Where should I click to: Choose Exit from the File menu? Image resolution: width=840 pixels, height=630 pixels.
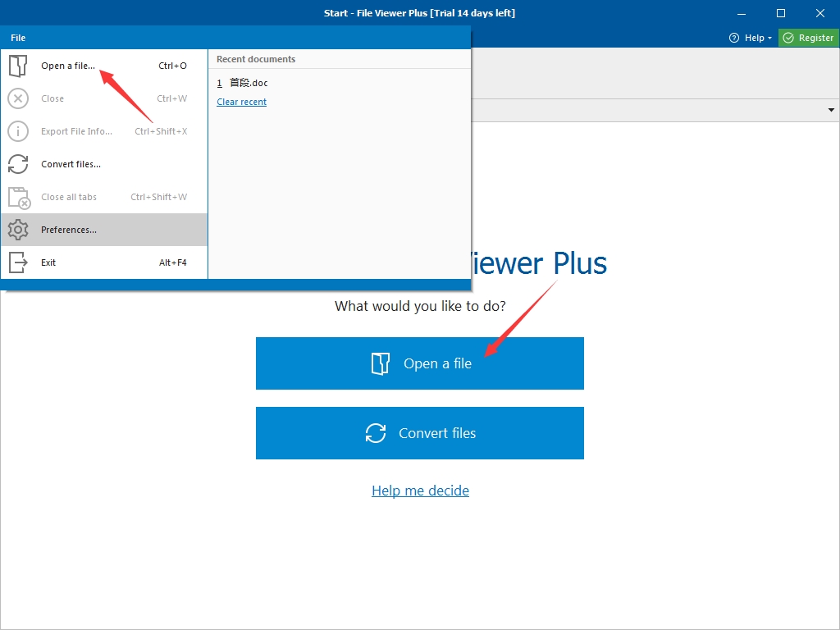[104, 262]
